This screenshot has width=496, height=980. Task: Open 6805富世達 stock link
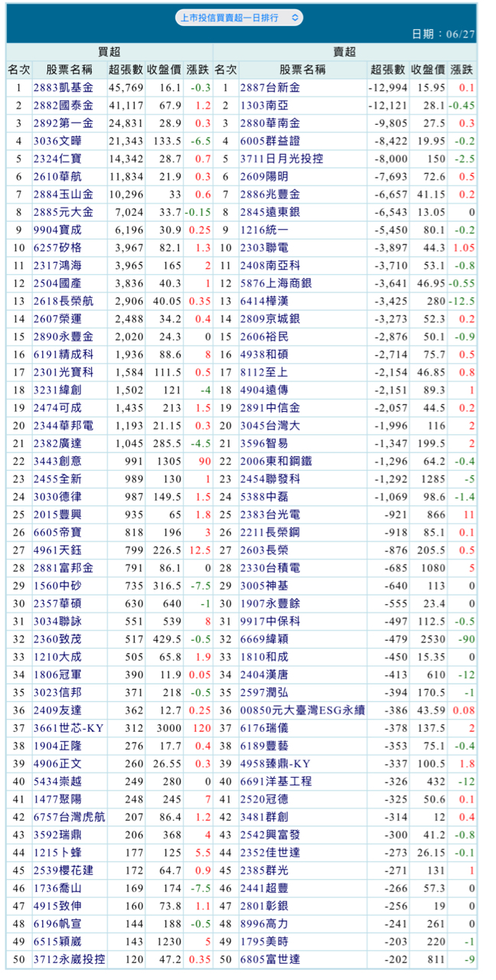point(270,959)
